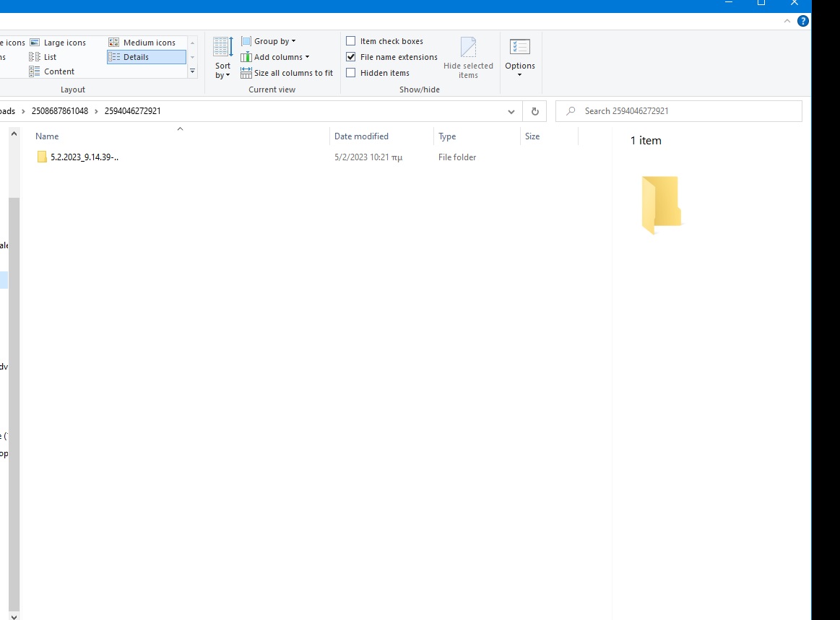Sort by Name column header
Screen dimensions: 840x620
pos(48,136)
